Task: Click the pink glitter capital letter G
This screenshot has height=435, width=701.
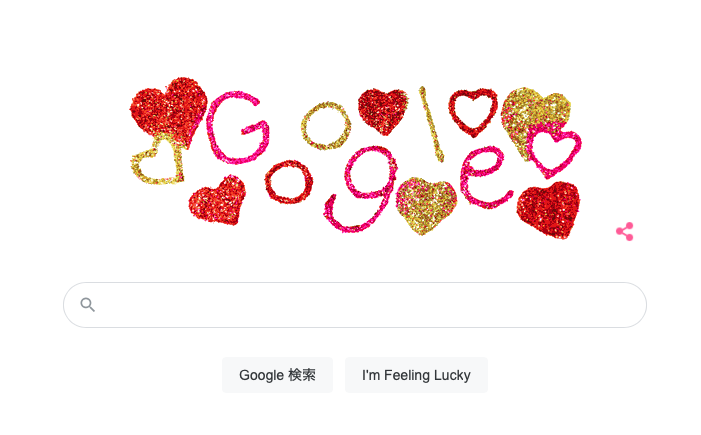Action: 238,128
